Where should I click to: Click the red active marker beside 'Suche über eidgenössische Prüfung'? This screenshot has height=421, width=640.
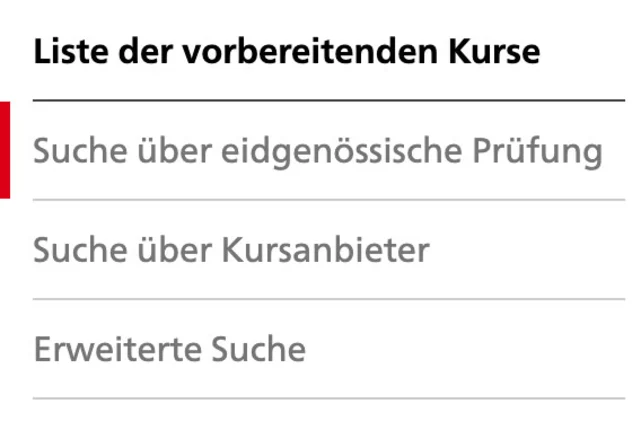pyautogui.click(x=5, y=150)
